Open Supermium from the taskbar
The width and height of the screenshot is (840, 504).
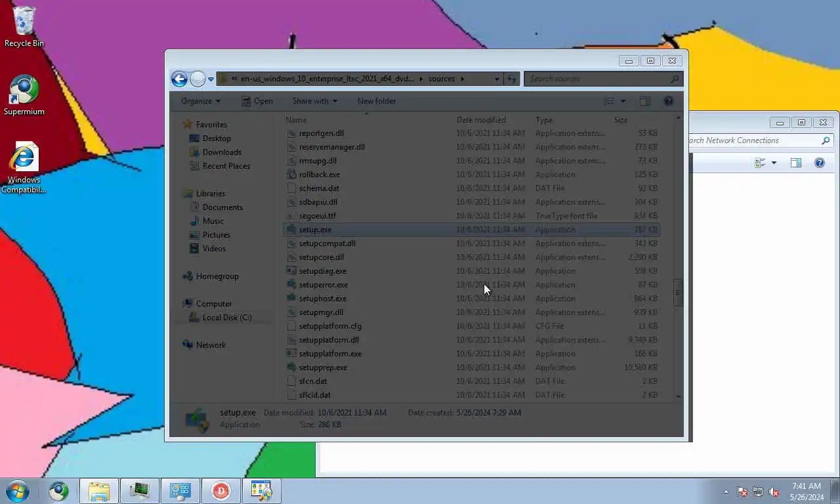point(58,491)
